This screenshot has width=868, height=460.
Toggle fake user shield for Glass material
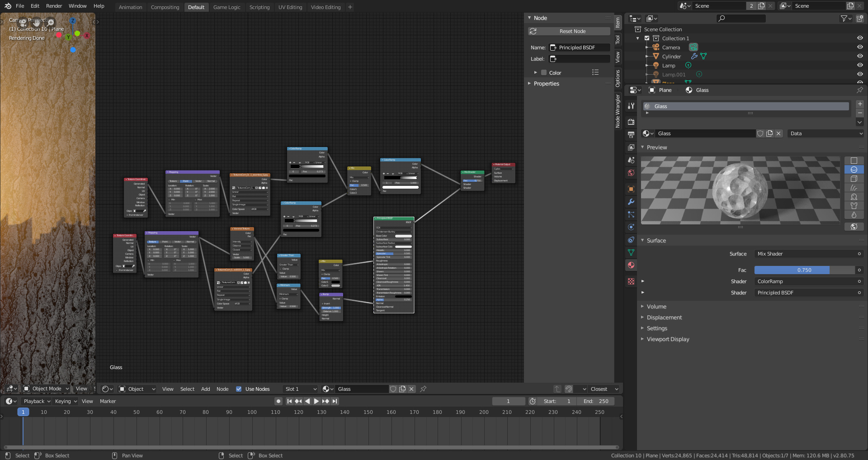[760, 133]
